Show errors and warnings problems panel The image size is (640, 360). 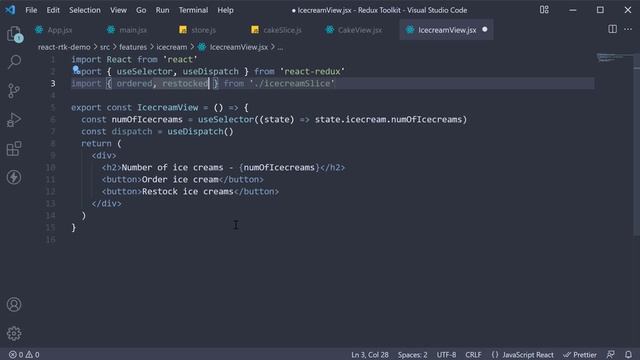coord(24,355)
